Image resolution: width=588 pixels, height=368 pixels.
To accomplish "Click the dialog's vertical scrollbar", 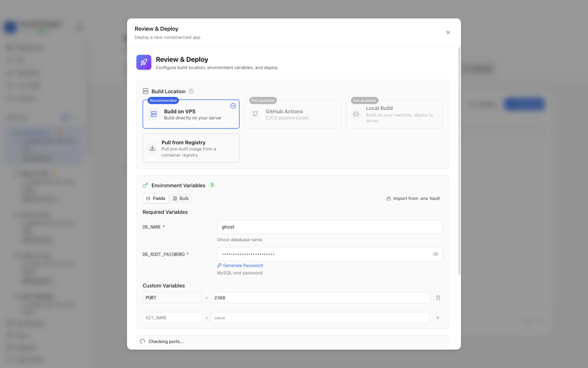I will 459,161.
